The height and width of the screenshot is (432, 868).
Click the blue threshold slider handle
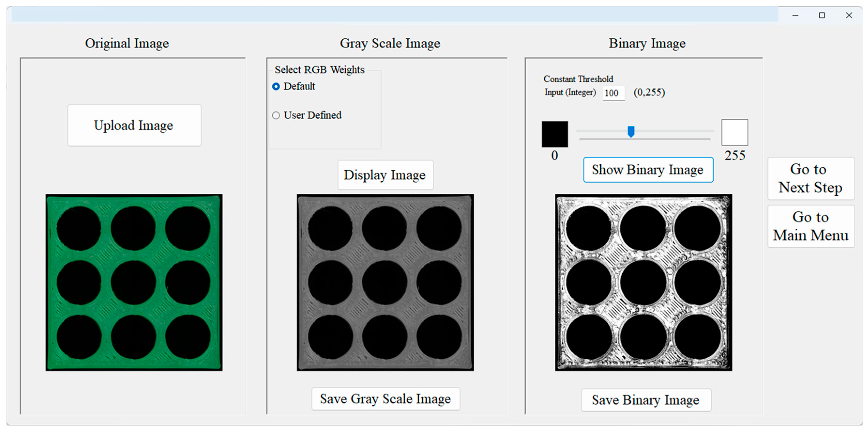coord(631,132)
